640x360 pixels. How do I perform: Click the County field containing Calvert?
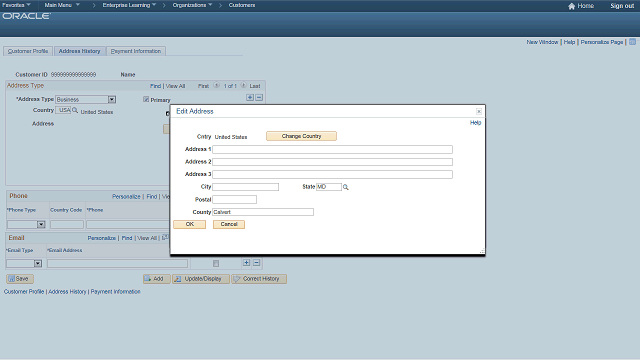(263, 212)
